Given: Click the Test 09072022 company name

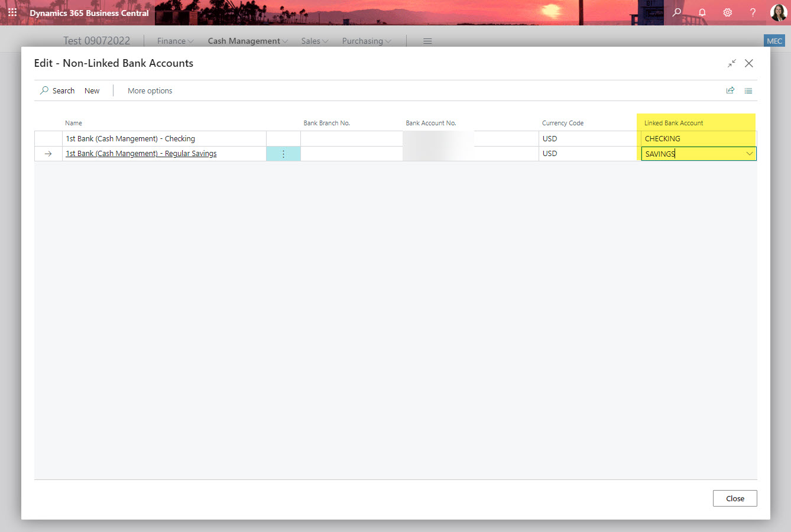Looking at the screenshot, I should pos(96,41).
